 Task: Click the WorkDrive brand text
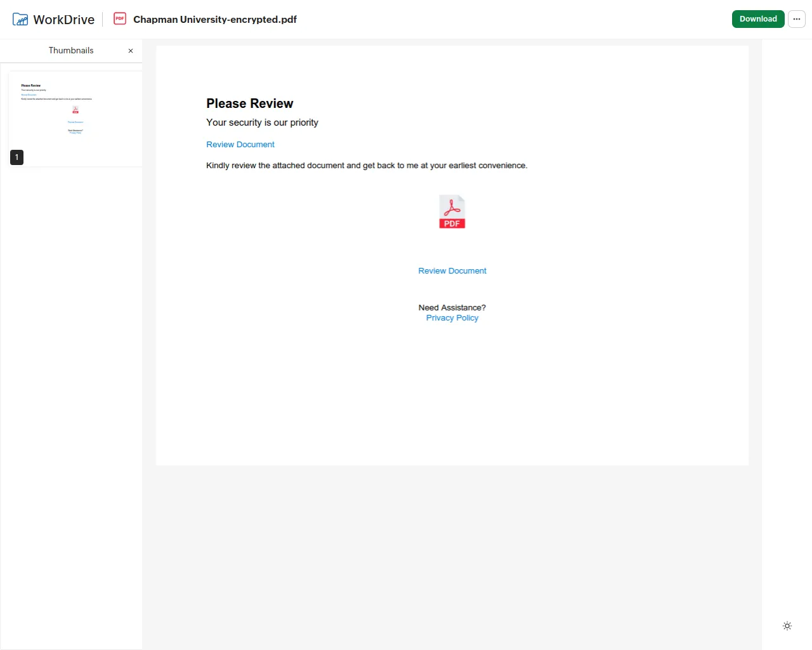[63, 20]
